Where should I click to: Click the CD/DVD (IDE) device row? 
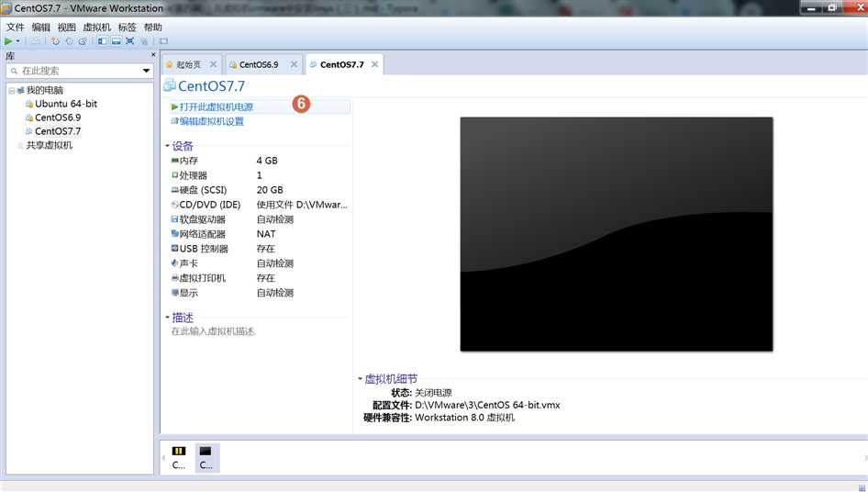coord(259,205)
